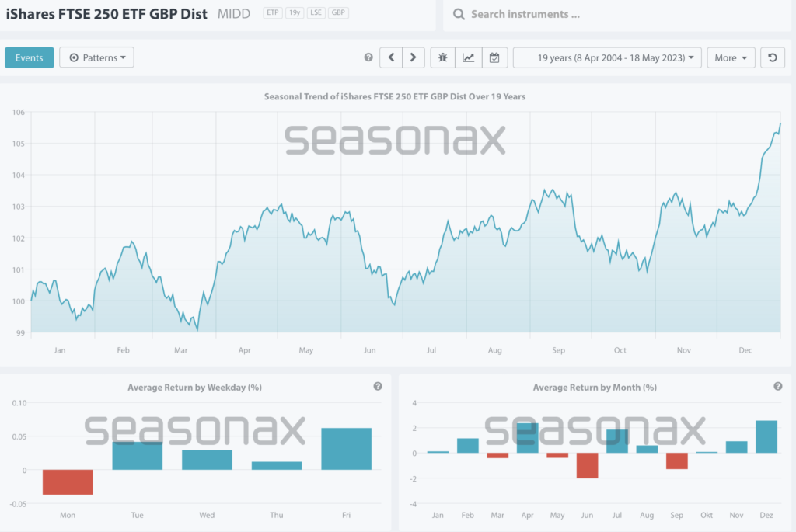The height and width of the screenshot is (532, 796).
Task: Click the June bar in monthly return chart
Action: coord(587,465)
